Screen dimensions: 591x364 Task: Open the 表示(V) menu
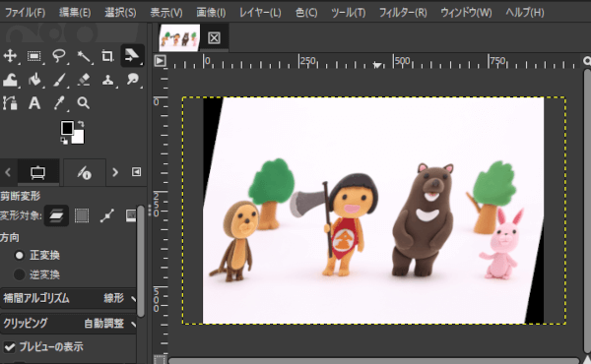pos(166,13)
